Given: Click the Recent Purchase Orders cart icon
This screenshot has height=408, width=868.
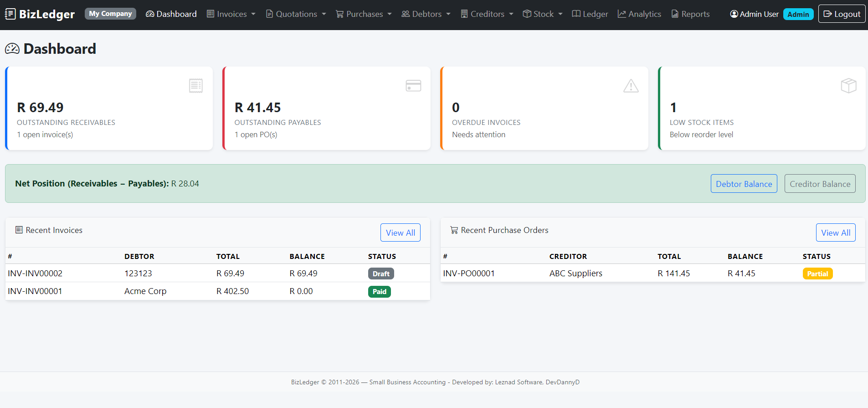Looking at the screenshot, I should [x=454, y=230].
